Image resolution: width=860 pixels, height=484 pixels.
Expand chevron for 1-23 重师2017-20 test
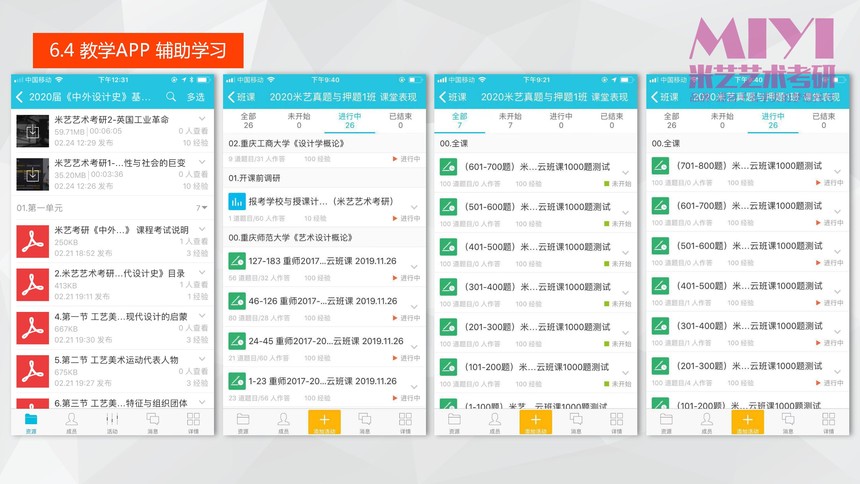414,386
